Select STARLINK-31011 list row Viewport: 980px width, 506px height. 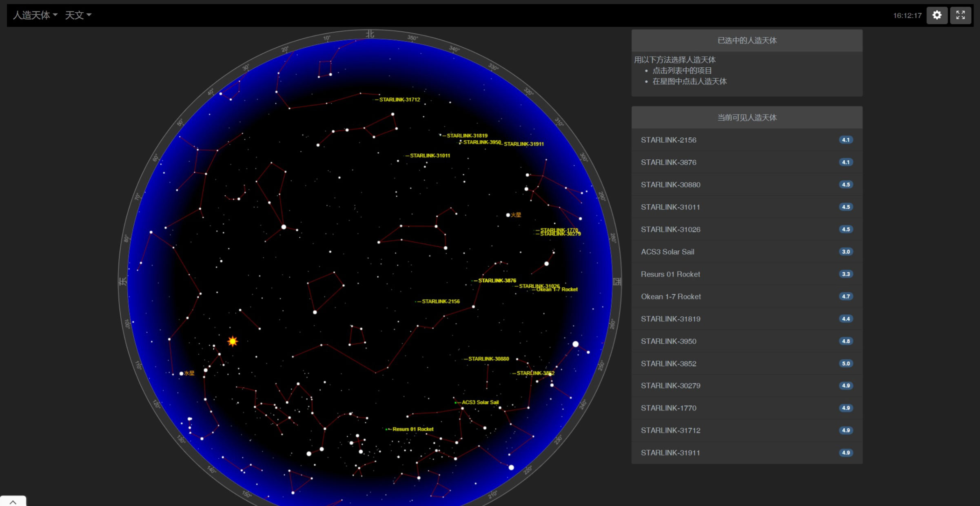point(747,207)
